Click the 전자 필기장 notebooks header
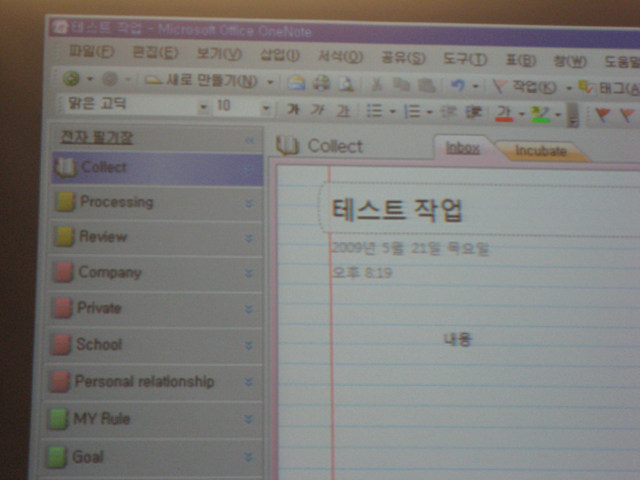The width and height of the screenshot is (640, 480). 97,137
